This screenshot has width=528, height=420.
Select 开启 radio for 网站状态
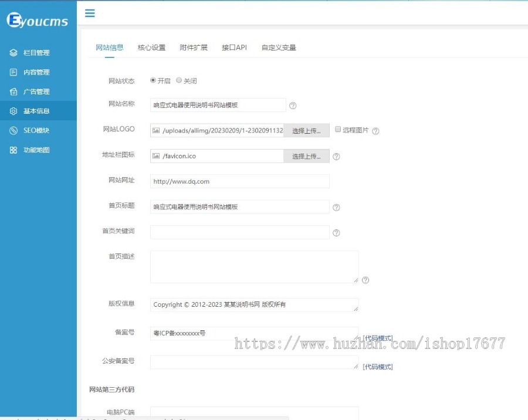pos(153,80)
